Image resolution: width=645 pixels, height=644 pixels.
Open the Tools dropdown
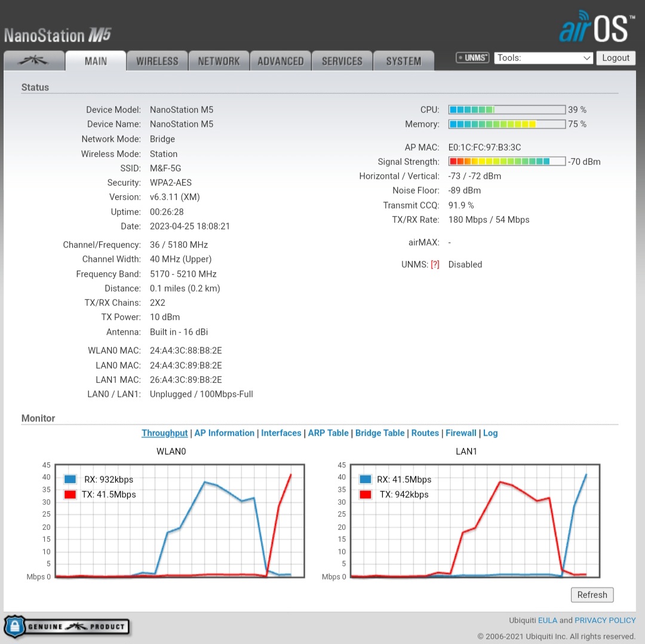click(x=543, y=58)
